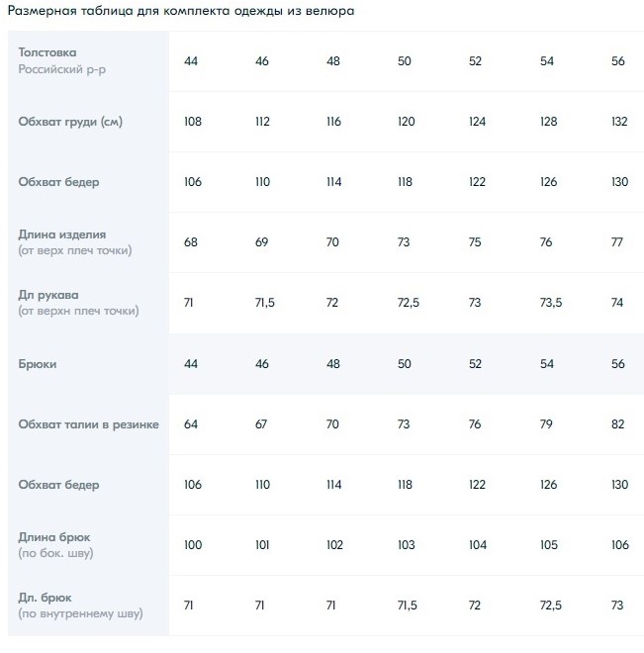Select the Толстовка row header
Screen dimensions: 644x653
tap(61, 60)
